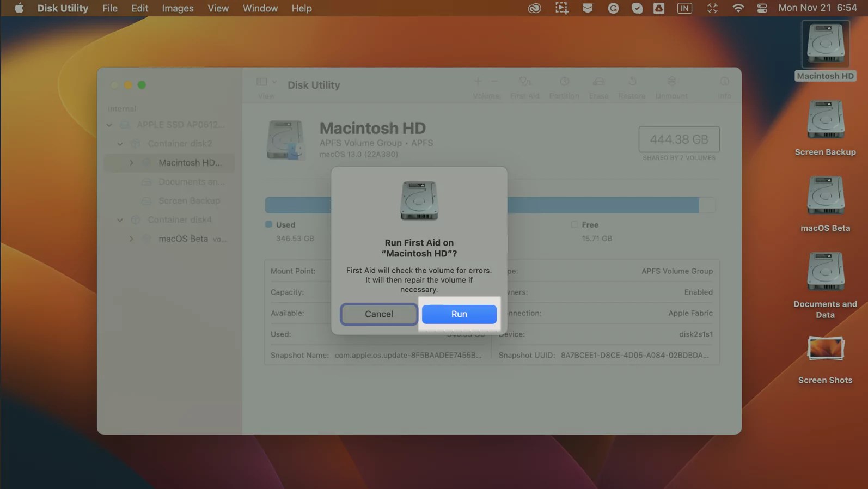Click the Creative Cloud menu bar icon
The width and height of the screenshot is (868, 489).
(x=534, y=8)
